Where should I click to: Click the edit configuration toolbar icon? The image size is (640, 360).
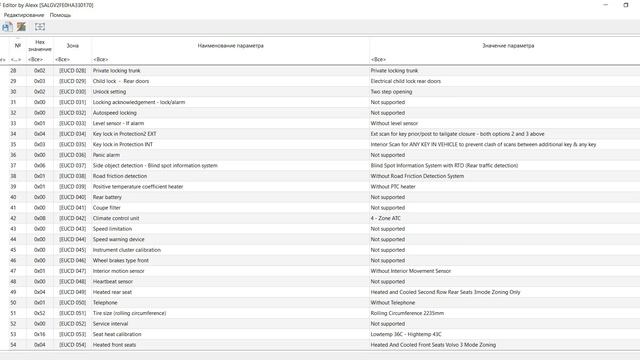(x=21, y=27)
